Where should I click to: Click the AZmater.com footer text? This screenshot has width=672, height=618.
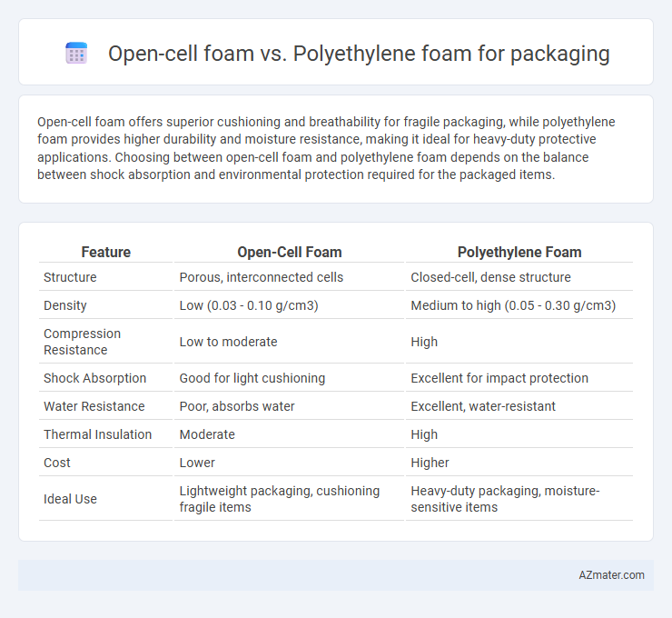(611, 575)
